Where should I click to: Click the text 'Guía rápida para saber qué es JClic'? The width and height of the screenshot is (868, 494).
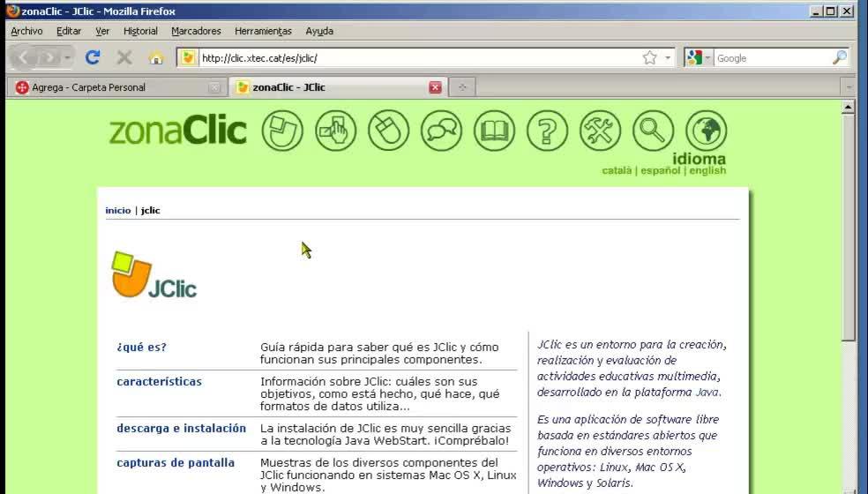pos(359,348)
